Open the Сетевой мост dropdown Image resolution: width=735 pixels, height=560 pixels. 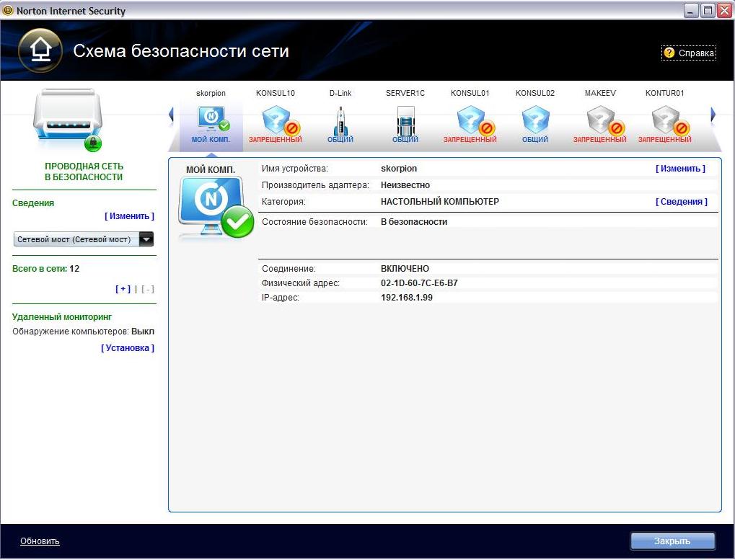click(84, 239)
